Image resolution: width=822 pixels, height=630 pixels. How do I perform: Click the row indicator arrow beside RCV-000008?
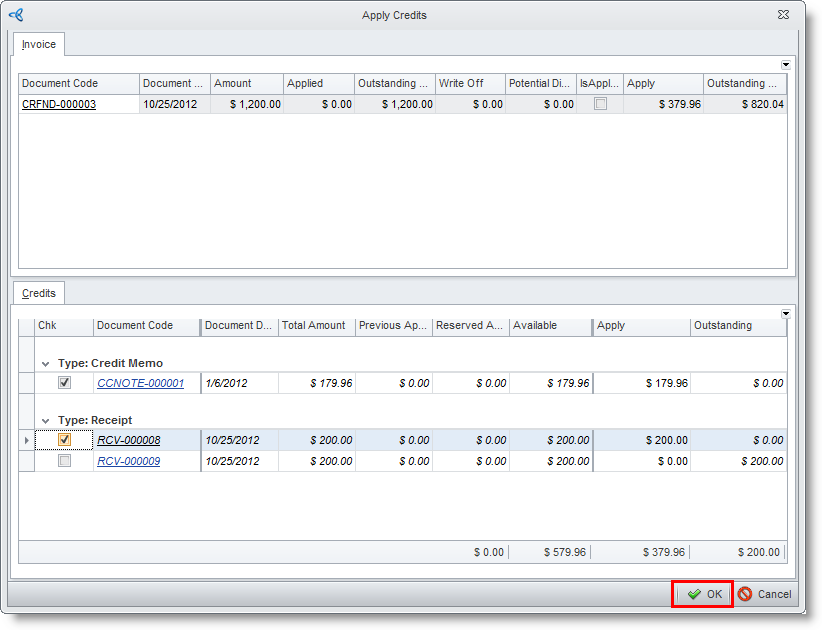[27, 440]
